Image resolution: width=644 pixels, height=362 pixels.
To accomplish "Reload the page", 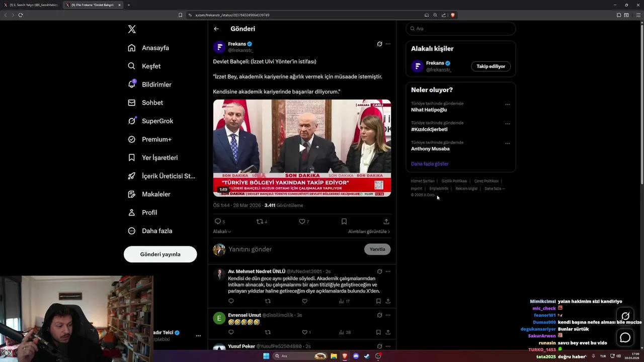I will pyautogui.click(x=21, y=15).
